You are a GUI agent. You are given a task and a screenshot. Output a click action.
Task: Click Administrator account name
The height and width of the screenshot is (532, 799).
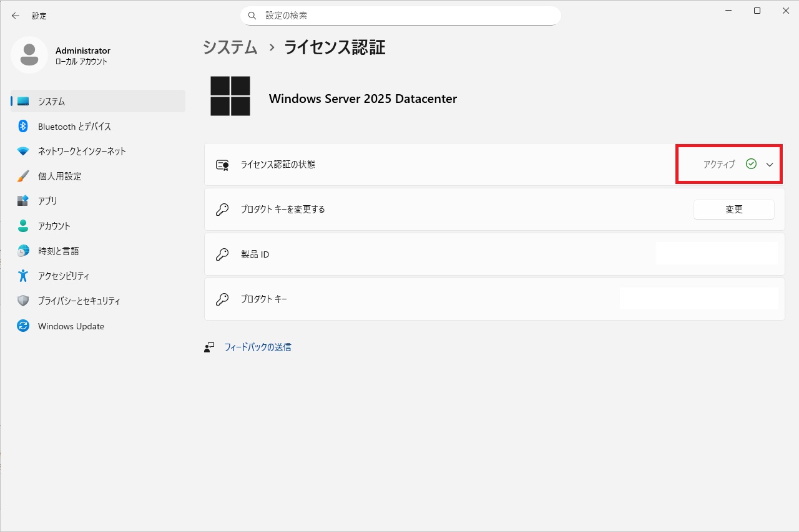83,51
